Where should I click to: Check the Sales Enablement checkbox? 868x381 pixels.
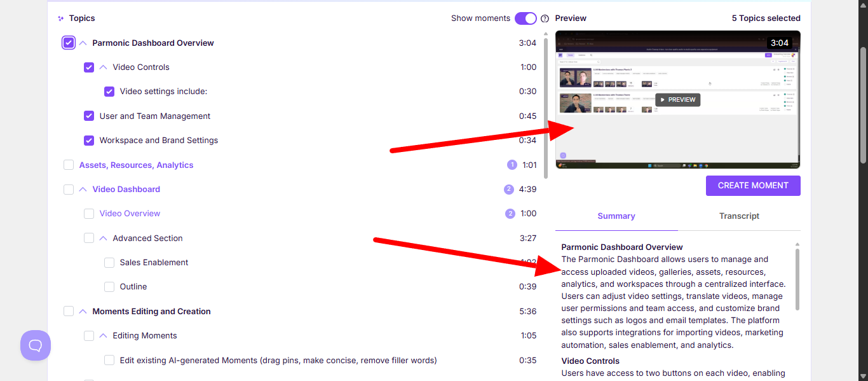click(109, 262)
